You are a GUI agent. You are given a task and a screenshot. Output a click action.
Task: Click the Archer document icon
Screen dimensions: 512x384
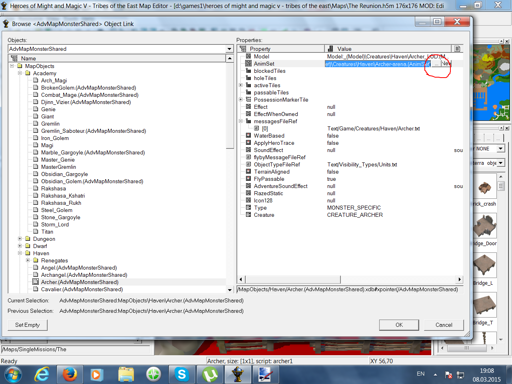coord(35,282)
